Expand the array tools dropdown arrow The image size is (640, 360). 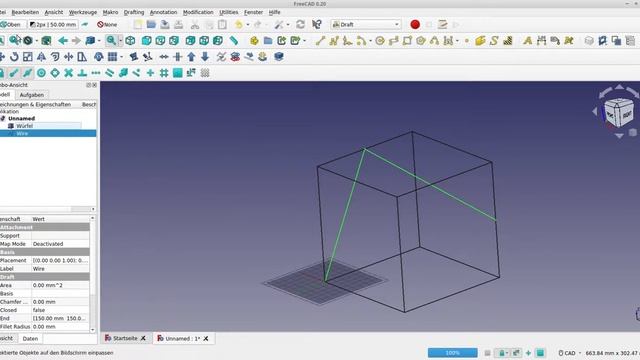pos(122,57)
